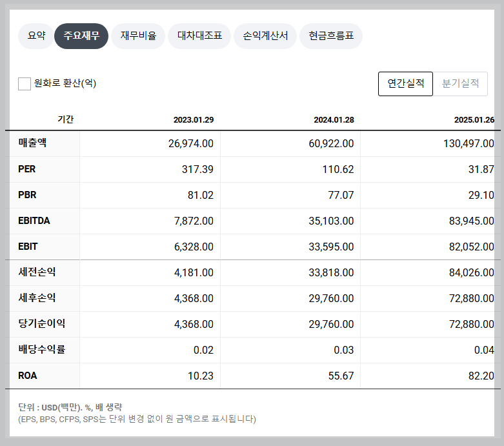Select the EBIT row label
The image size is (504, 446).
[x=28, y=247]
